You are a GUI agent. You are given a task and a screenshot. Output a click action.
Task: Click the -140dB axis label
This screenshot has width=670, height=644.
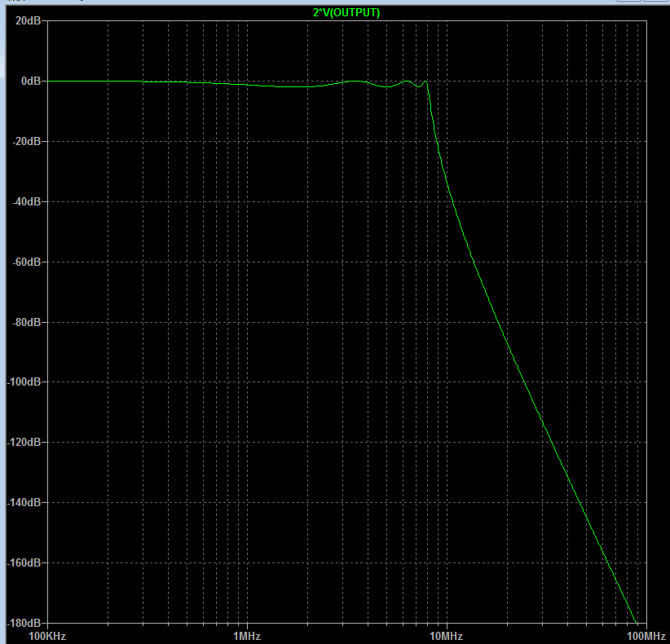point(24,502)
